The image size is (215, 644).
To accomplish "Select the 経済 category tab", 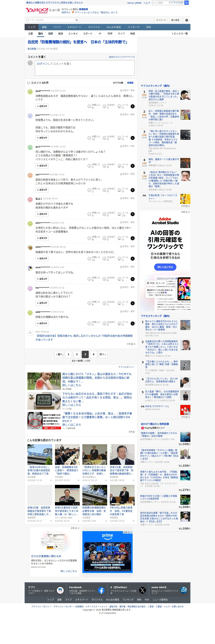I will [61, 34].
